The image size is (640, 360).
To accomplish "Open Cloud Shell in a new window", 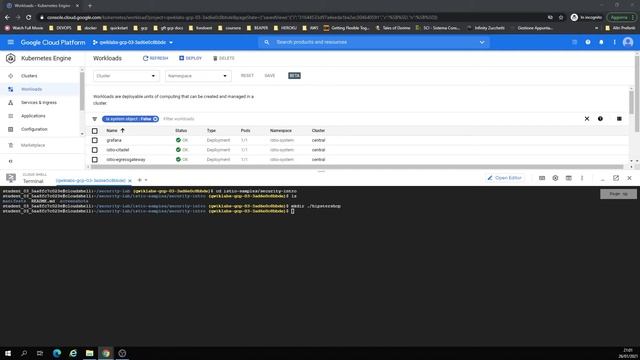I will click(x=616, y=178).
